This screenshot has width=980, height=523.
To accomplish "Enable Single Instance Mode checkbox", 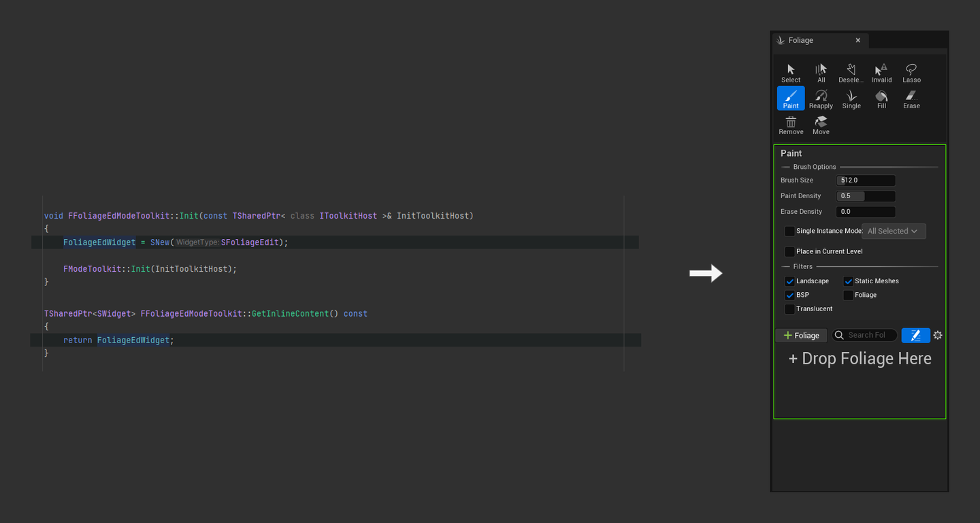I will (x=789, y=232).
